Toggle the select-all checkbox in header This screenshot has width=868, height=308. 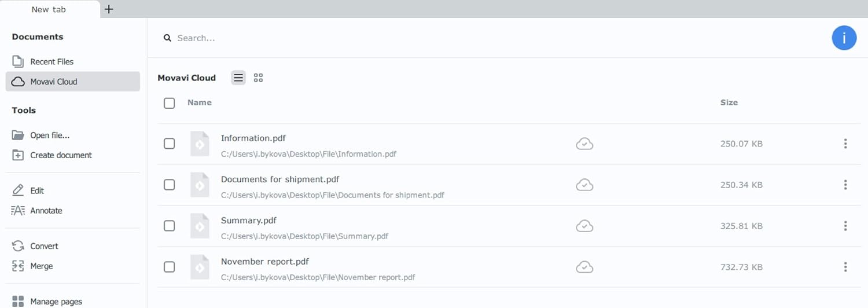169,103
